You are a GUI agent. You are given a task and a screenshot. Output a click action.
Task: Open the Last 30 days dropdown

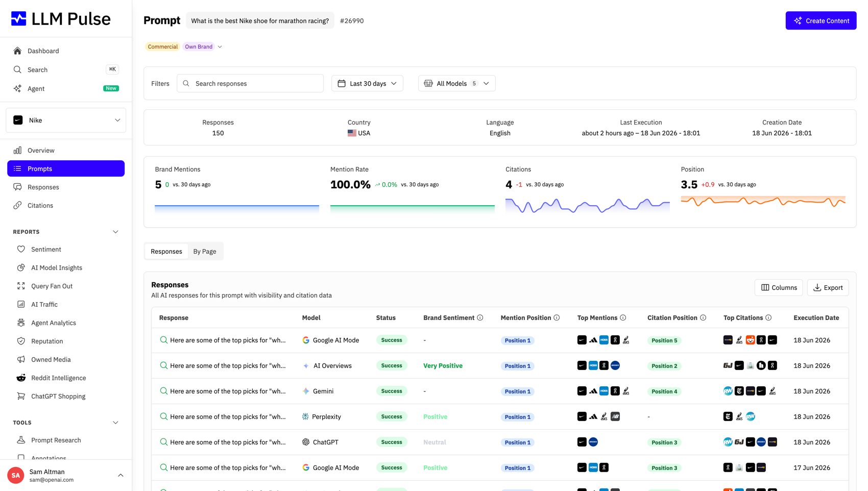(367, 83)
